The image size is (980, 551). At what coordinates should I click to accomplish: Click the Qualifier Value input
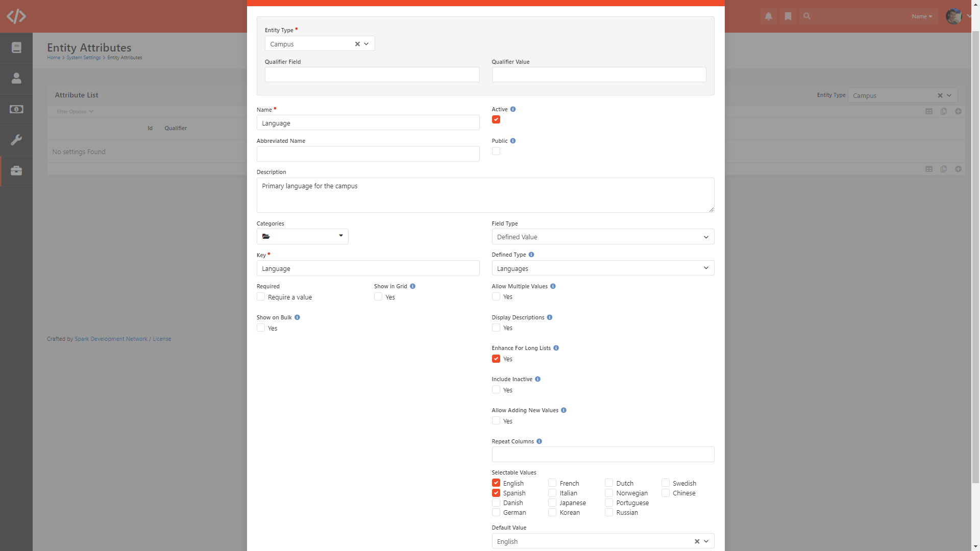[x=599, y=74]
